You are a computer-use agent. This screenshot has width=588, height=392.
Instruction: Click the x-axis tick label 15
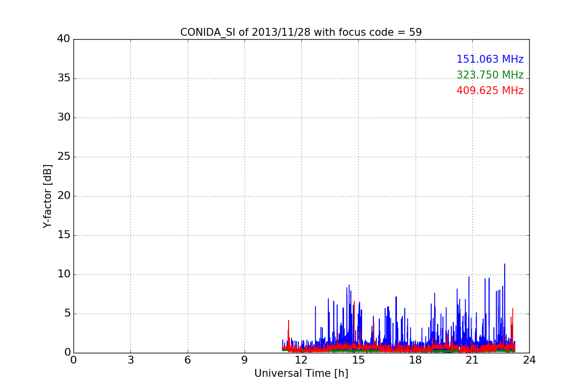click(x=358, y=360)
